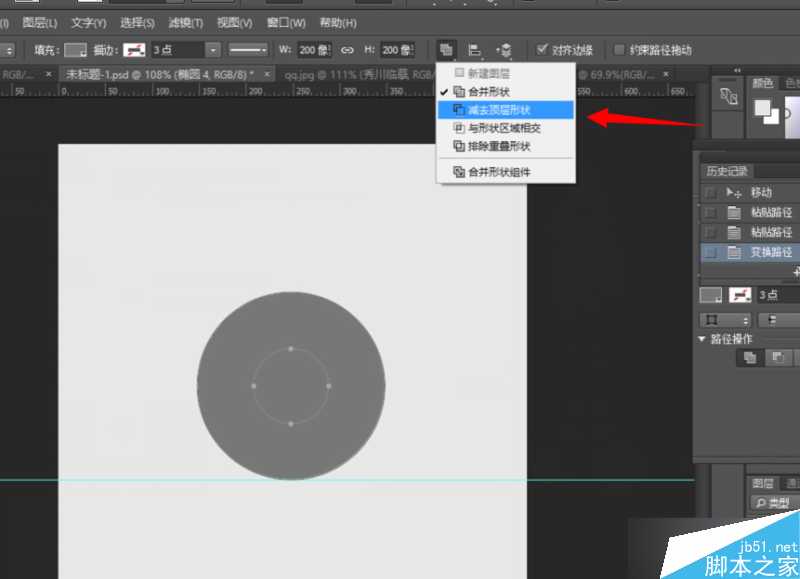
Task: Click the link width and height icon
Action: 348,49
